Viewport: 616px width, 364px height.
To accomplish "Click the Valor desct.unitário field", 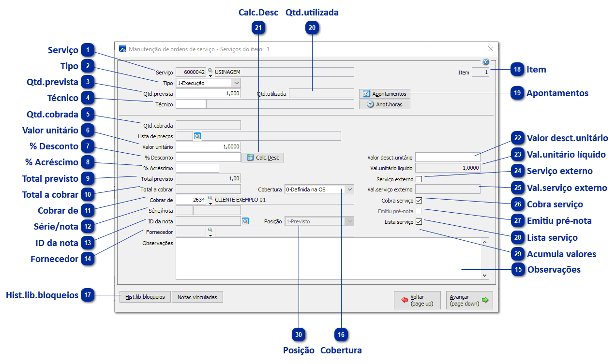I will click(x=448, y=157).
